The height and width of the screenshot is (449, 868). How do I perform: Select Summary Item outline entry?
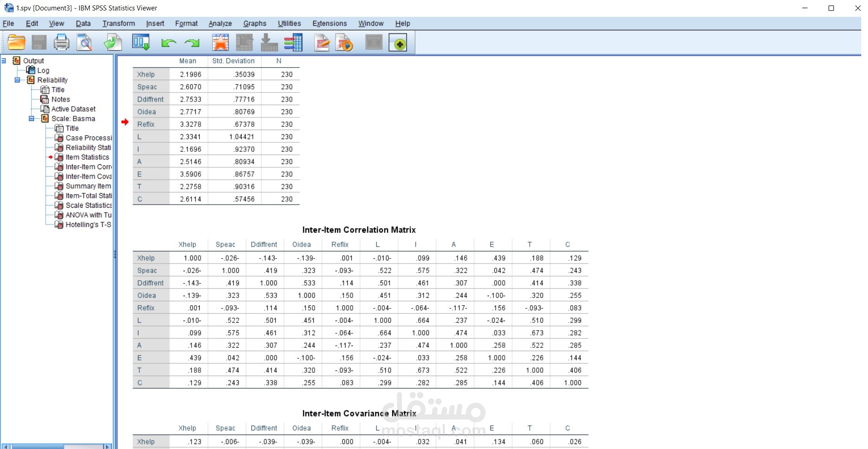click(x=88, y=186)
